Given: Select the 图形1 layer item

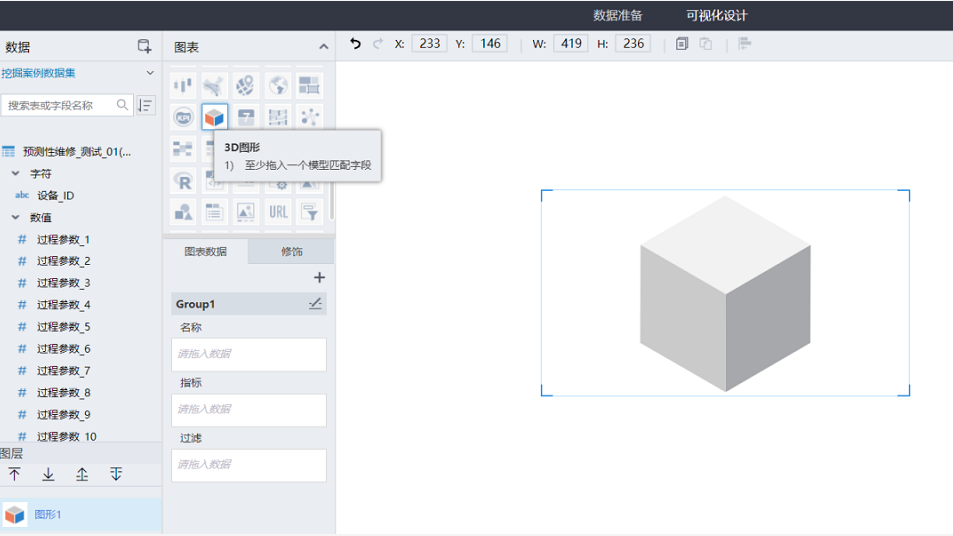Looking at the screenshot, I should 48,515.
